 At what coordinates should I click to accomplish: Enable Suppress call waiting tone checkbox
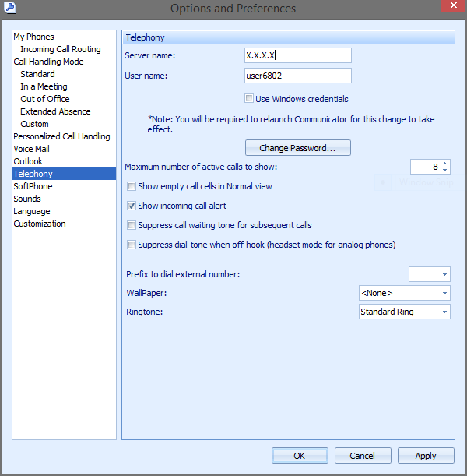[x=132, y=226]
